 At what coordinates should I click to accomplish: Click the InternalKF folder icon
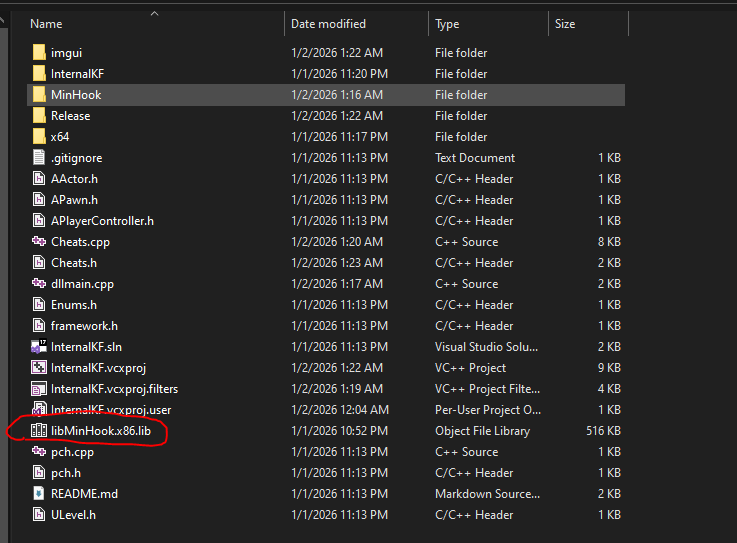(x=39, y=74)
